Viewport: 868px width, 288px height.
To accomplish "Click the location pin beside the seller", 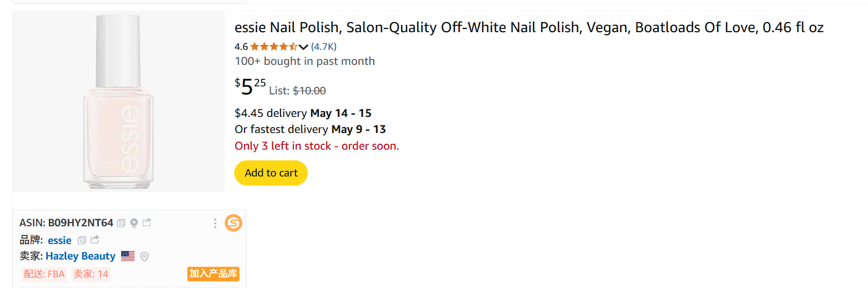I will click(x=144, y=256).
